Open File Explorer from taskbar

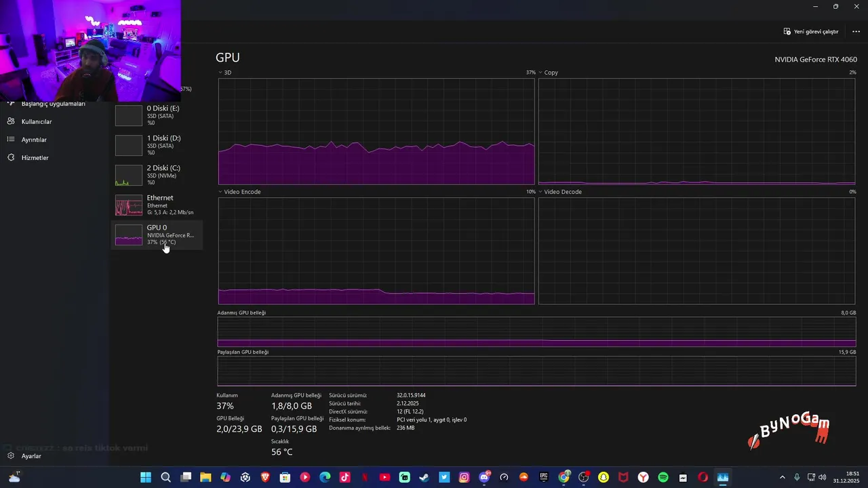(205, 477)
